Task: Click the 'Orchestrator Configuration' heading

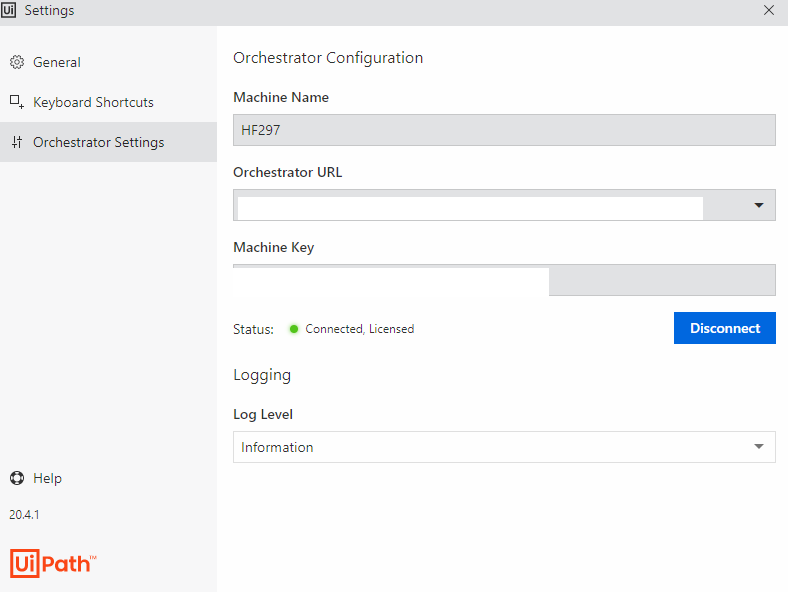Action: (328, 58)
